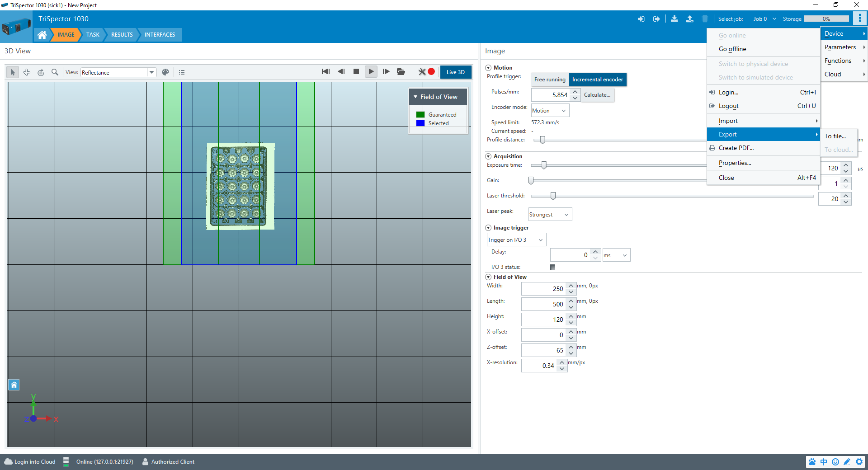Open the Functions menu

[x=844, y=61]
